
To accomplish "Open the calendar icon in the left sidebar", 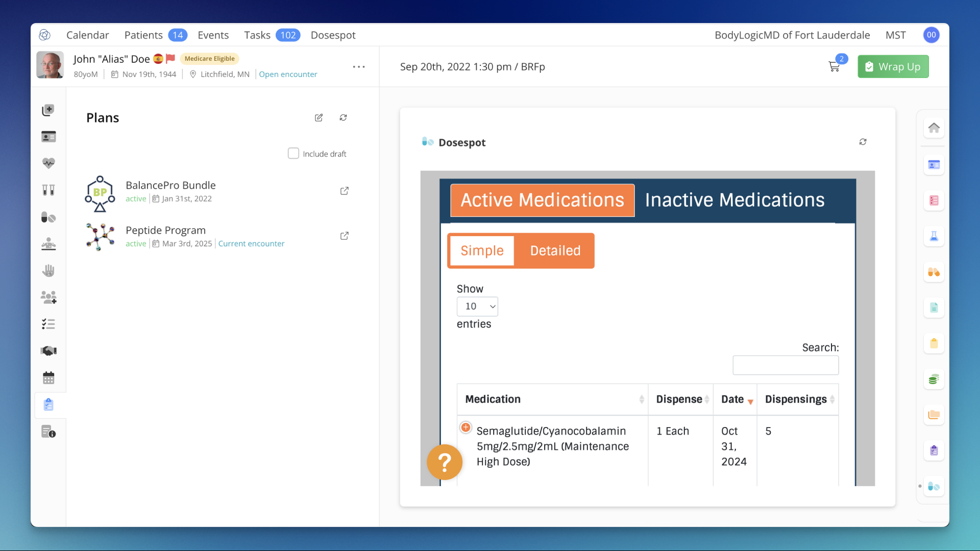I will (x=48, y=378).
